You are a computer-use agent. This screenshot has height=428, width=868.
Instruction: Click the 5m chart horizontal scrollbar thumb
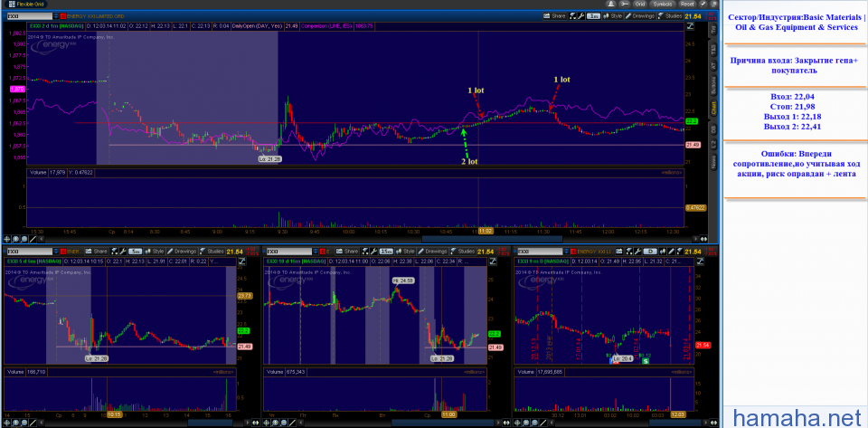click(210, 423)
